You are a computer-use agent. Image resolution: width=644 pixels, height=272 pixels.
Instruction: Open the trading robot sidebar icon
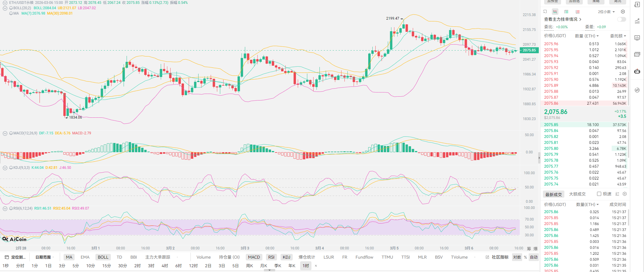pyautogui.click(x=637, y=71)
